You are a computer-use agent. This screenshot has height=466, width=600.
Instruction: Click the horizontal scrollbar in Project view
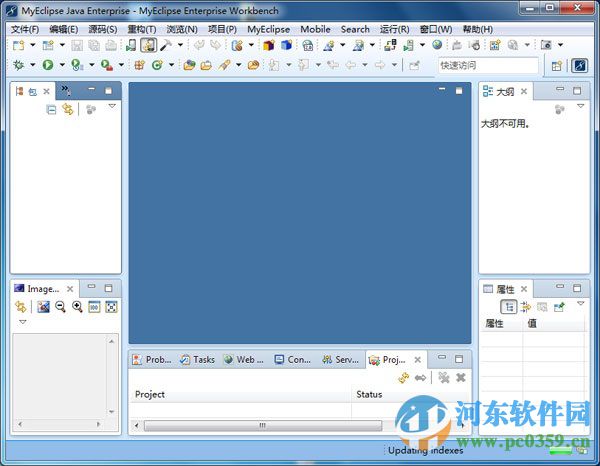click(x=262, y=425)
